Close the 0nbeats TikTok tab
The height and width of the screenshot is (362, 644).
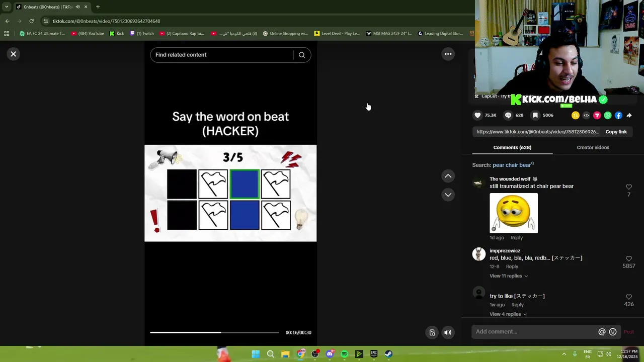coord(86,7)
